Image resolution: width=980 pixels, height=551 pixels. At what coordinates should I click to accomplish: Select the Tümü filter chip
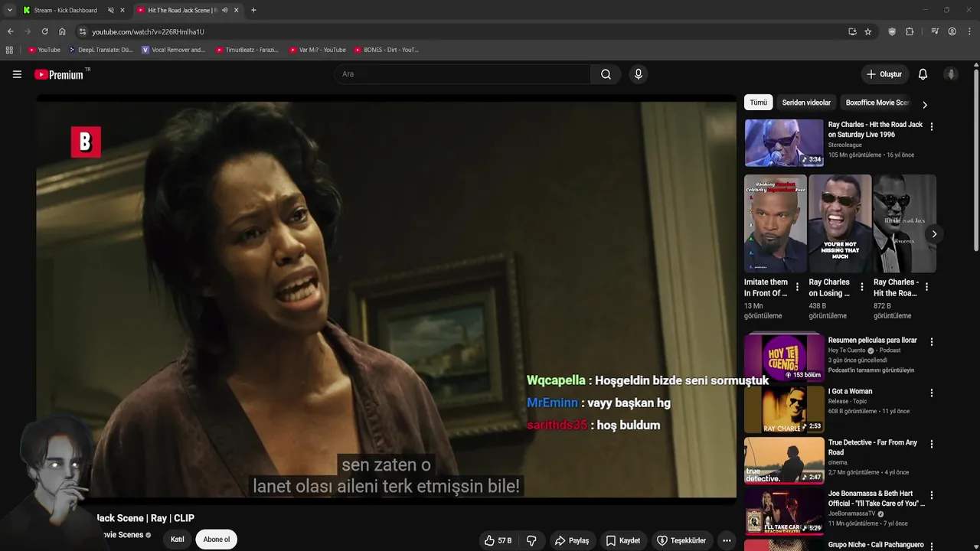pos(758,103)
